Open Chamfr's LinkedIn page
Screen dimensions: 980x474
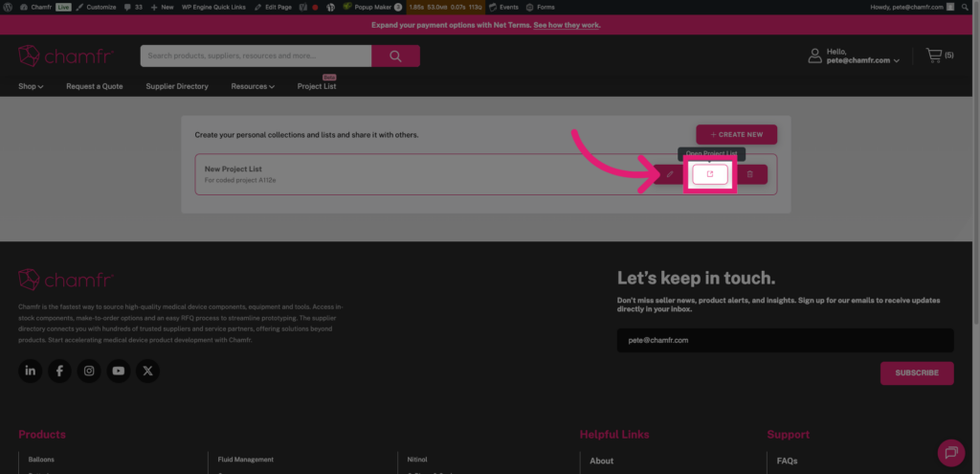30,371
